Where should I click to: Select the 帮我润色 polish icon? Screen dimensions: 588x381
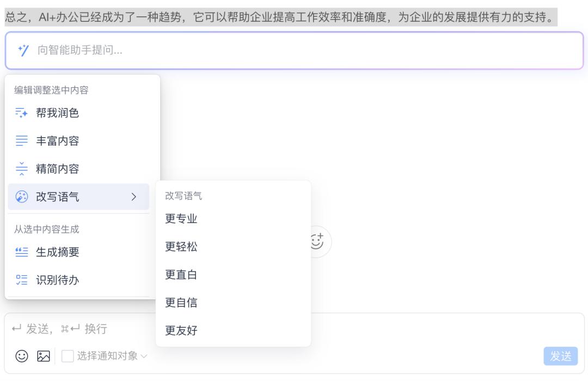tap(21, 112)
